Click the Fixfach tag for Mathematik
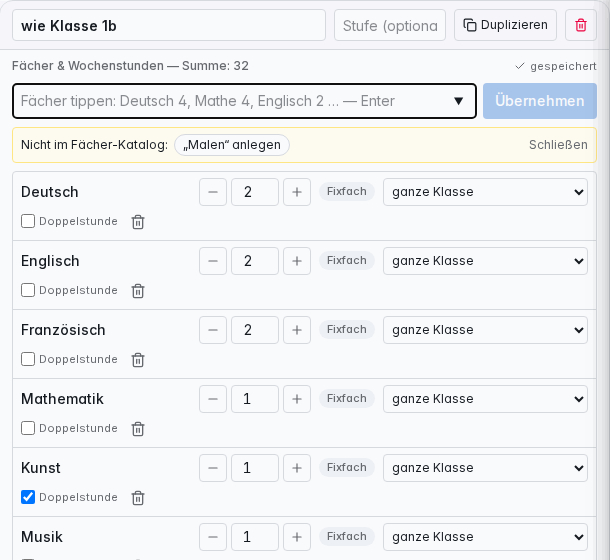Image resolution: width=610 pixels, height=560 pixels. (x=347, y=398)
